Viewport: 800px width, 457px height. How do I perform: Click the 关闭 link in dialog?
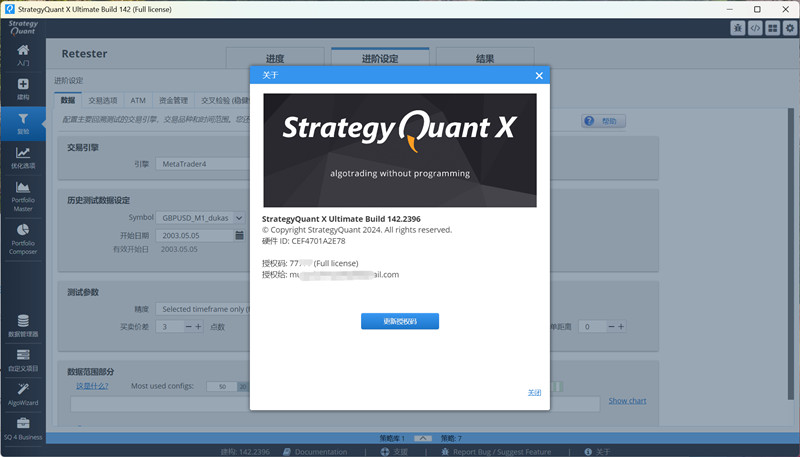point(534,392)
